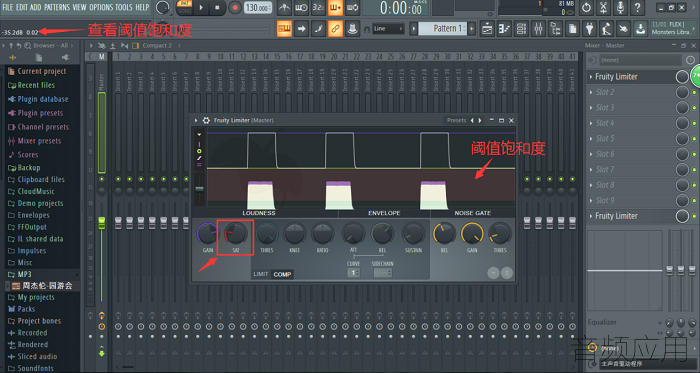This screenshot has height=373, width=700.
Task: Open the plugin picker plug icon
Action: pos(589,29)
